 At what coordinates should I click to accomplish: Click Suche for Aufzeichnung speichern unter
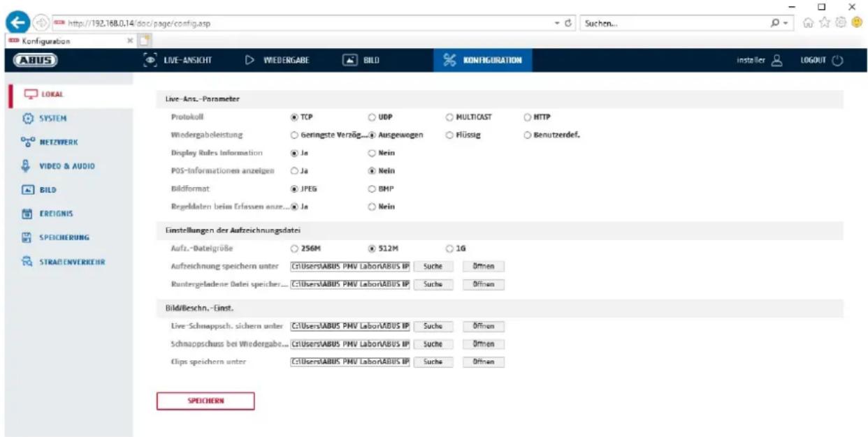[433, 266]
